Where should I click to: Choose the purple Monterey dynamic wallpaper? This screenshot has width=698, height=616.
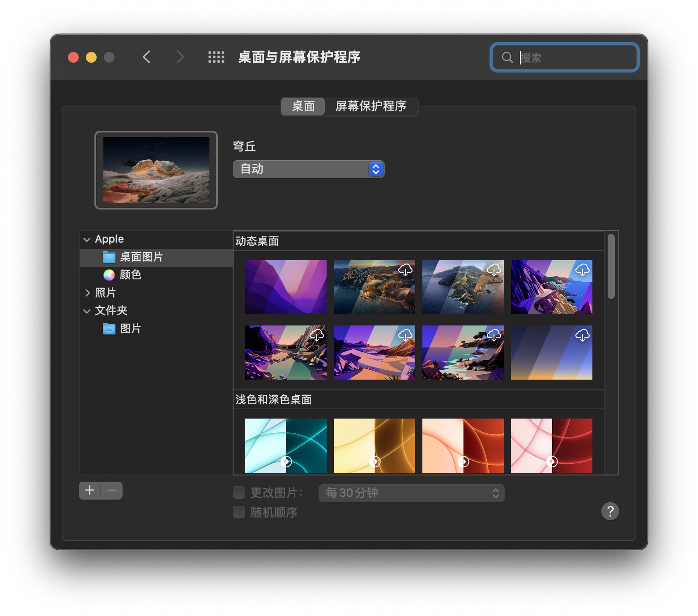tap(285, 287)
